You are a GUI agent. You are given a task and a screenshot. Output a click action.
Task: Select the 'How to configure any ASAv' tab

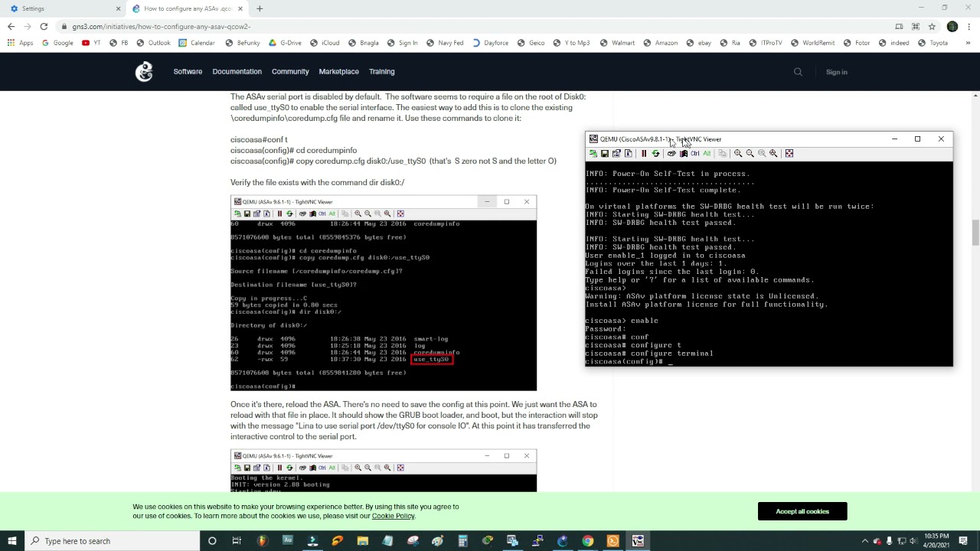(188, 8)
